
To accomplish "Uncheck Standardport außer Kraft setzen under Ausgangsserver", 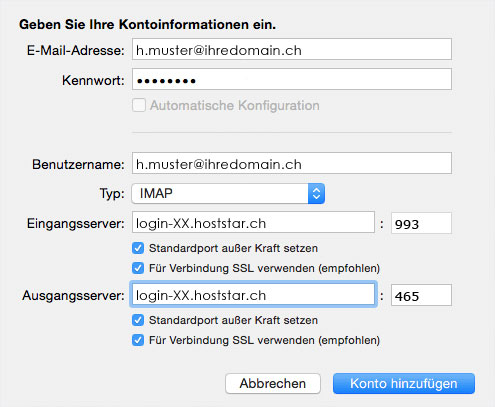I will 138,320.
